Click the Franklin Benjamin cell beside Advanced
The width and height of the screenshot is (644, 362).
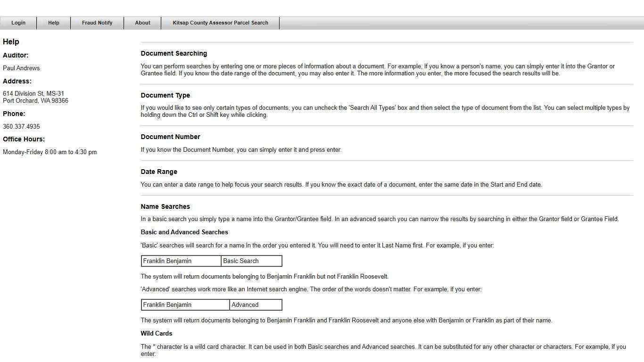[x=185, y=304]
